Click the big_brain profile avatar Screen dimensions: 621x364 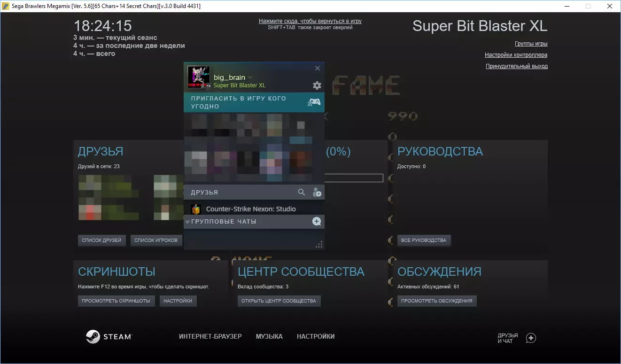click(x=198, y=77)
